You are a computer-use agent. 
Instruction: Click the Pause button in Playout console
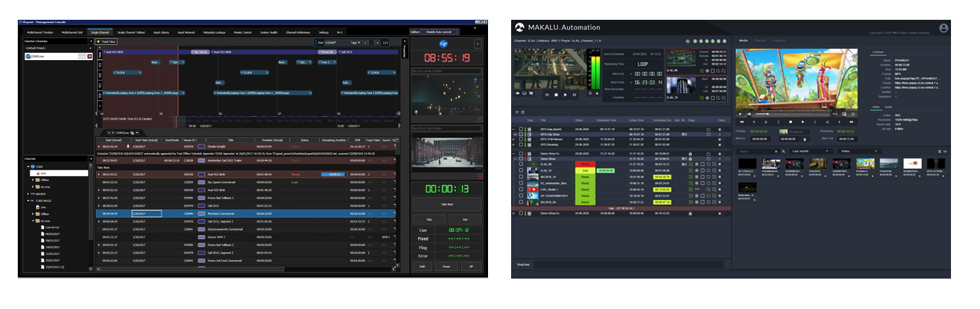tap(446, 266)
